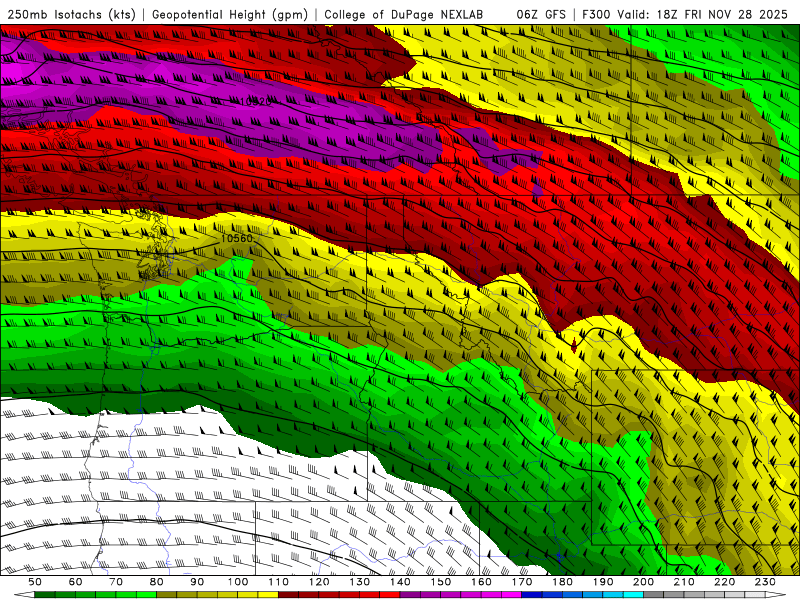This screenshot has width=800, height=600.
Task: Click the '250mb Isotachs (kts)' title text
Action: coord(71,15)
